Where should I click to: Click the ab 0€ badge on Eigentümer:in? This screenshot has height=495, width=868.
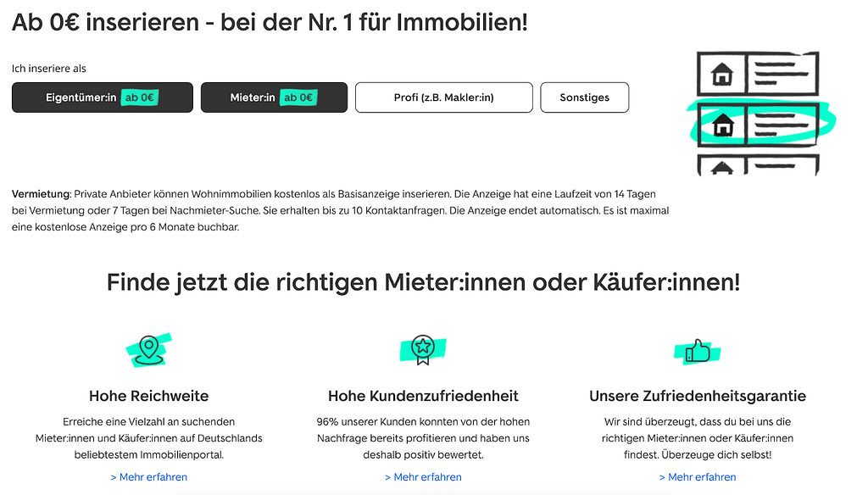(140, 97)
